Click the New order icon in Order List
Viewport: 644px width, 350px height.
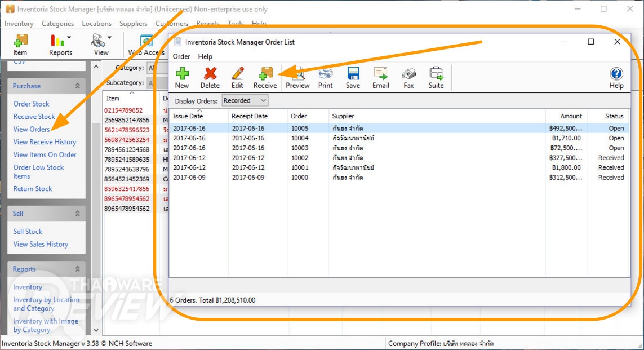(182, 78)
